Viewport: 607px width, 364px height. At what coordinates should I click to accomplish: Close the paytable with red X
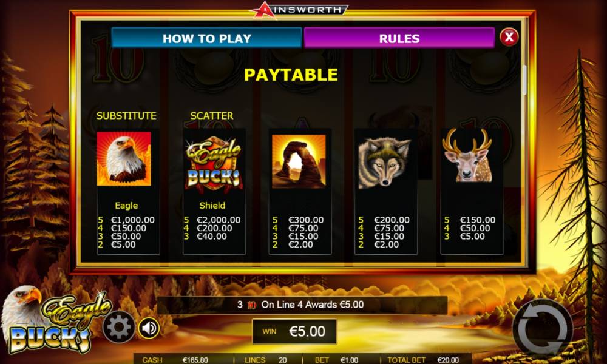pos(509,37)
